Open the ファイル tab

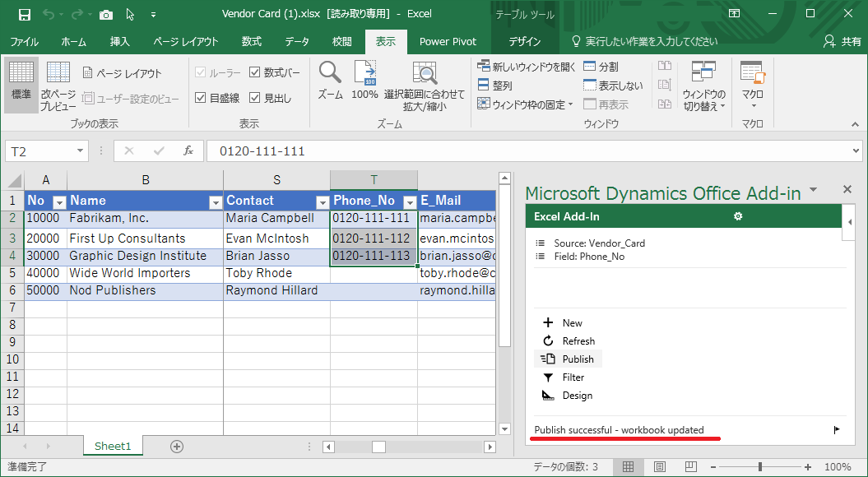click(x=25, y=41)
